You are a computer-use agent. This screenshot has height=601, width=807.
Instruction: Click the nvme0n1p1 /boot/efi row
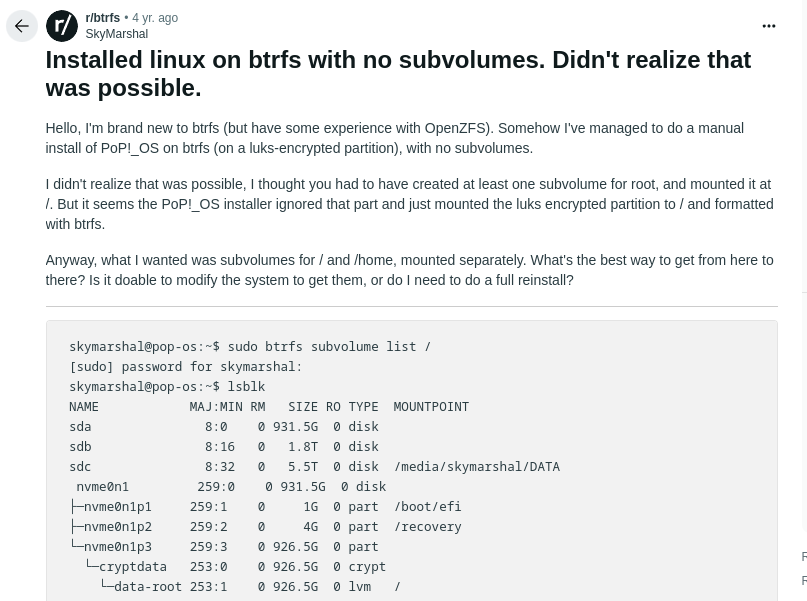click(x=265, y=507)
